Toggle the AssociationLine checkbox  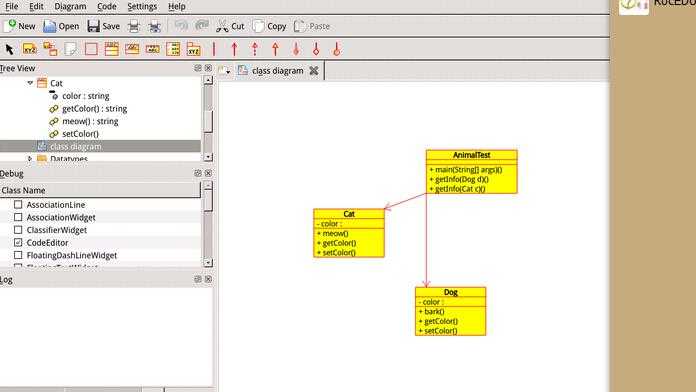click(x=18, y=205)
